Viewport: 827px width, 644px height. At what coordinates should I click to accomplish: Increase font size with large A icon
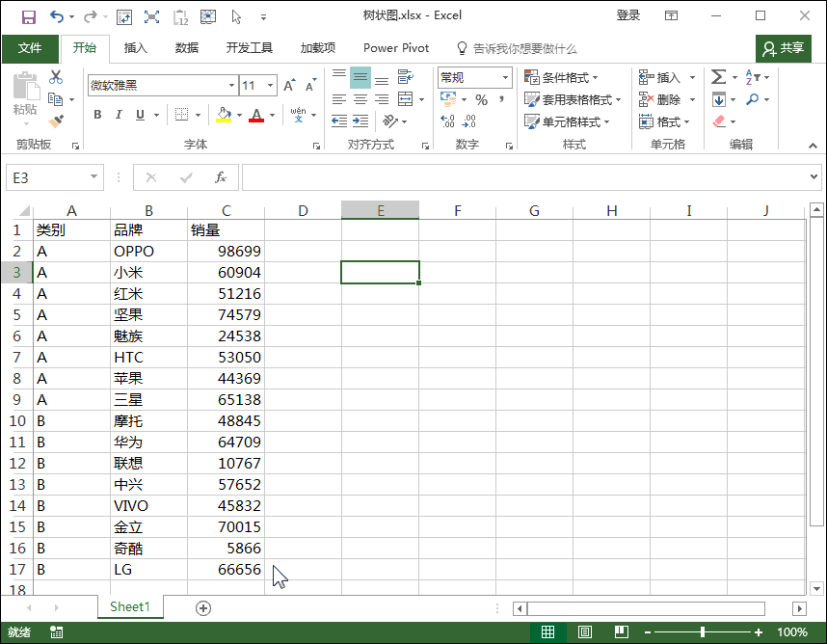[289, 85]
